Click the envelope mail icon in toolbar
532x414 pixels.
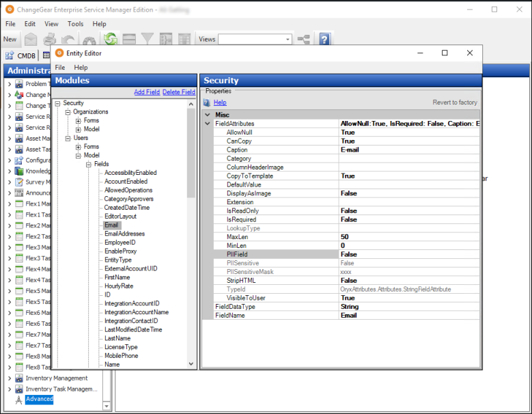pyautogui.click(x=31, y=40)
